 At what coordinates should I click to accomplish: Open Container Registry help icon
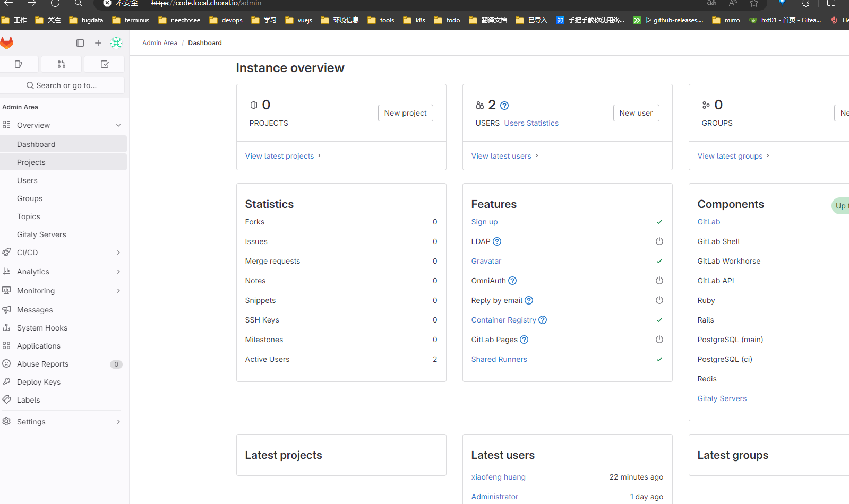tap(543, 320)
